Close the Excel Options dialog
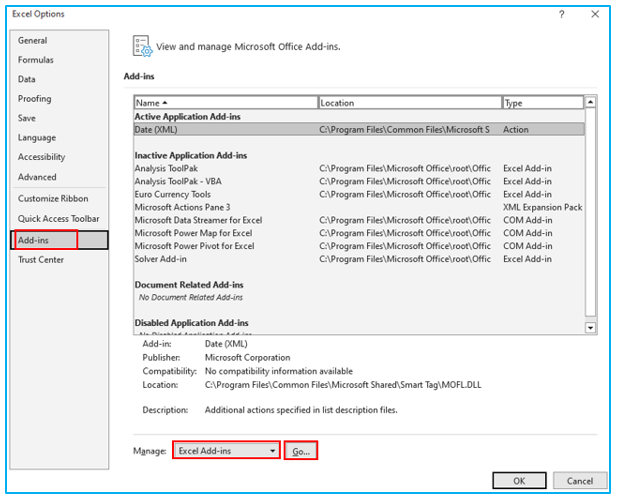617x500 pixels. click(595, 14)
